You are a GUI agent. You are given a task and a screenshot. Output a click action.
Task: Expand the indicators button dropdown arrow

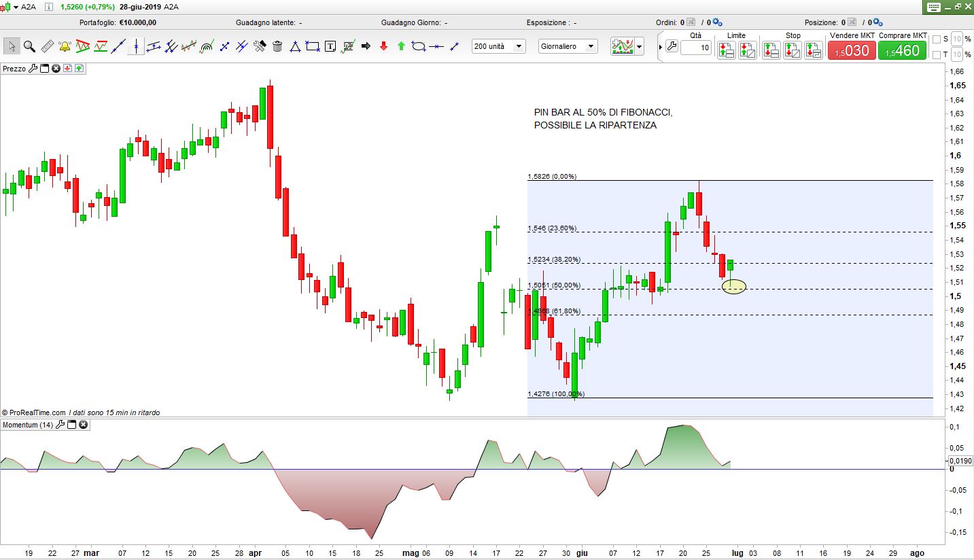(639, 46)
